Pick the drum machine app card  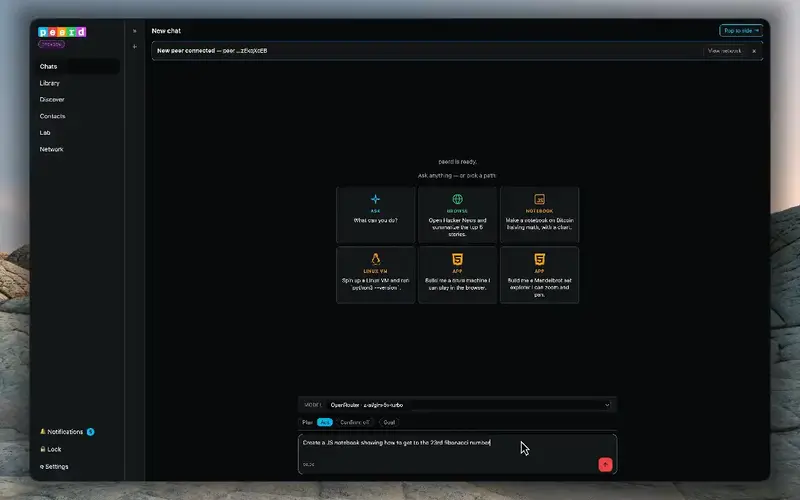click(458, 275)
